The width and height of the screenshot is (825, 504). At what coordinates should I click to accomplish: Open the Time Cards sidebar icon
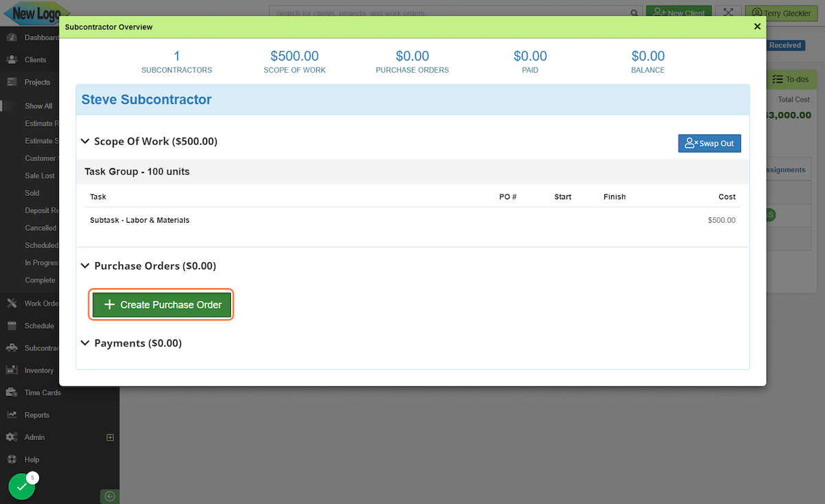point(12,392)
